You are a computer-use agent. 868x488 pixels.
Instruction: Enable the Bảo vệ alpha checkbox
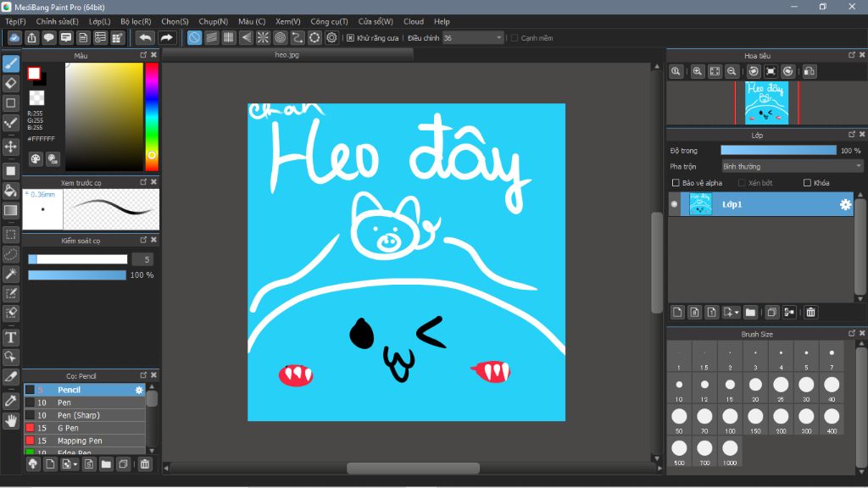click(676, 183)
